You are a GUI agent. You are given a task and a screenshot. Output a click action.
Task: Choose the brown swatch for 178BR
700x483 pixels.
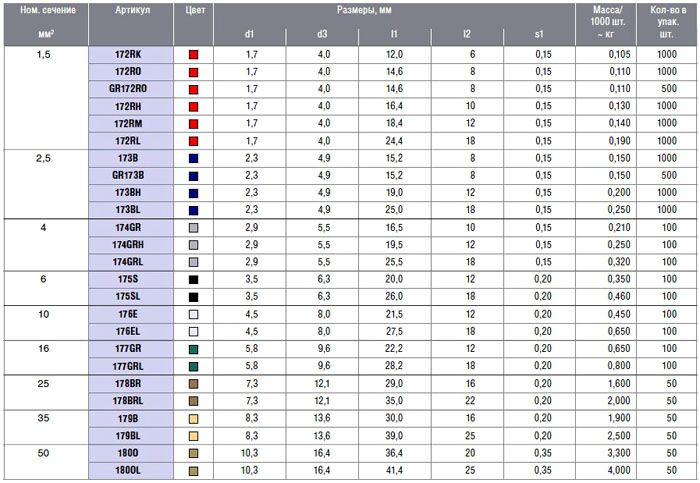[194, 384]
